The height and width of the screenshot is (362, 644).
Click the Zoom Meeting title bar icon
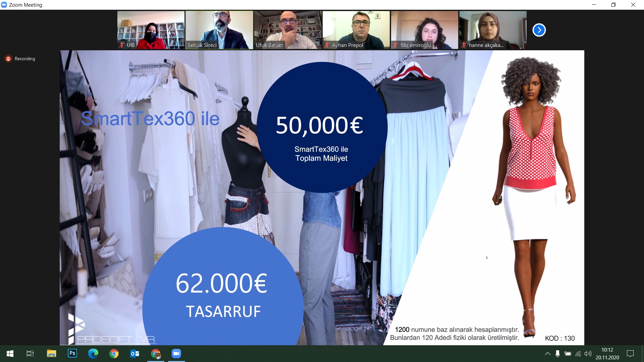4,5
